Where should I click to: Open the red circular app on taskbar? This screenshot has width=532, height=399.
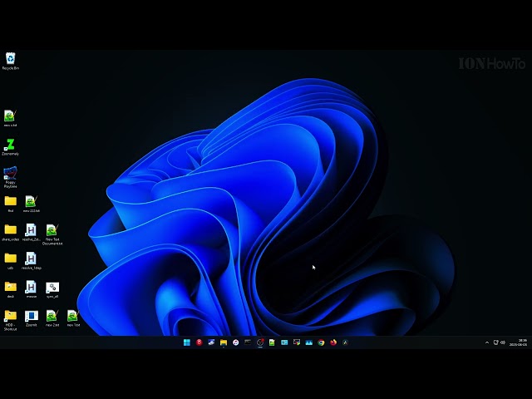[x=199, y=342]
